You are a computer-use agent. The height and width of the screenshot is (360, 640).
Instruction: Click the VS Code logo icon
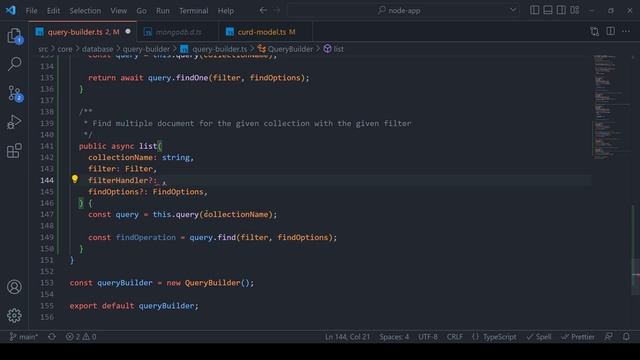tap(11, 10)
